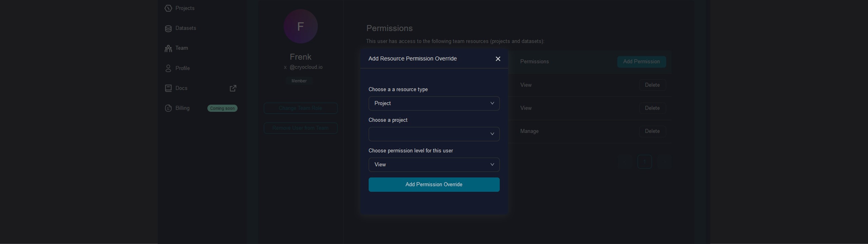Viewport: 868px width, 244px height.
Task: Open the Docs external link icon
Action: click(233, 88)
